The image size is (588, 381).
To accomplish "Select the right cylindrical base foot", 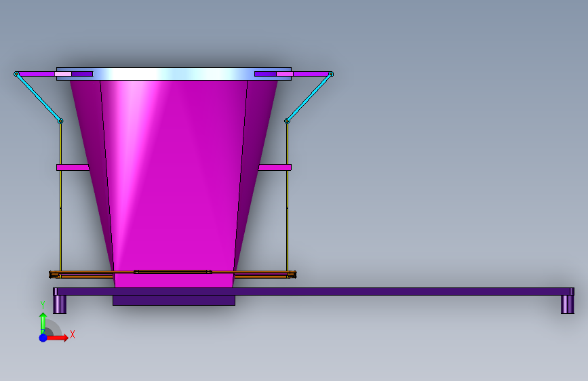I will pos(568,304).
